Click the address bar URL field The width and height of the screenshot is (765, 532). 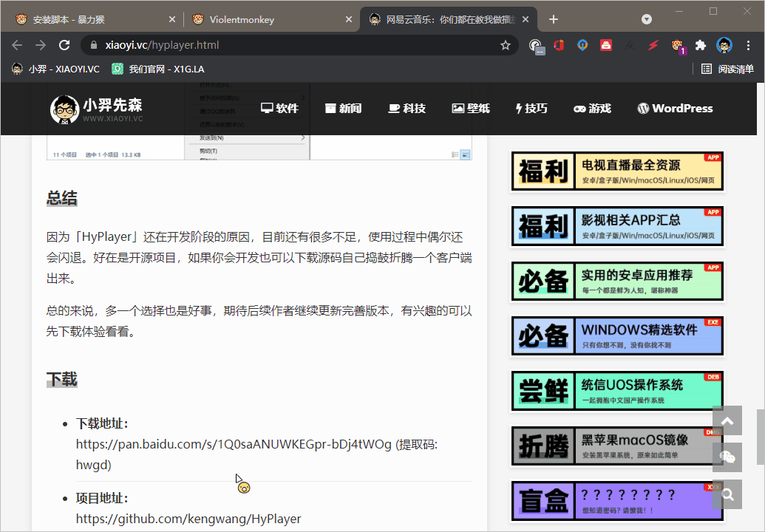point(296,45)
